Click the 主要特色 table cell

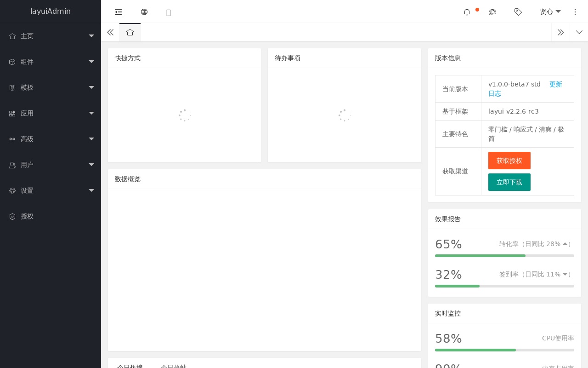pos(458,134)
